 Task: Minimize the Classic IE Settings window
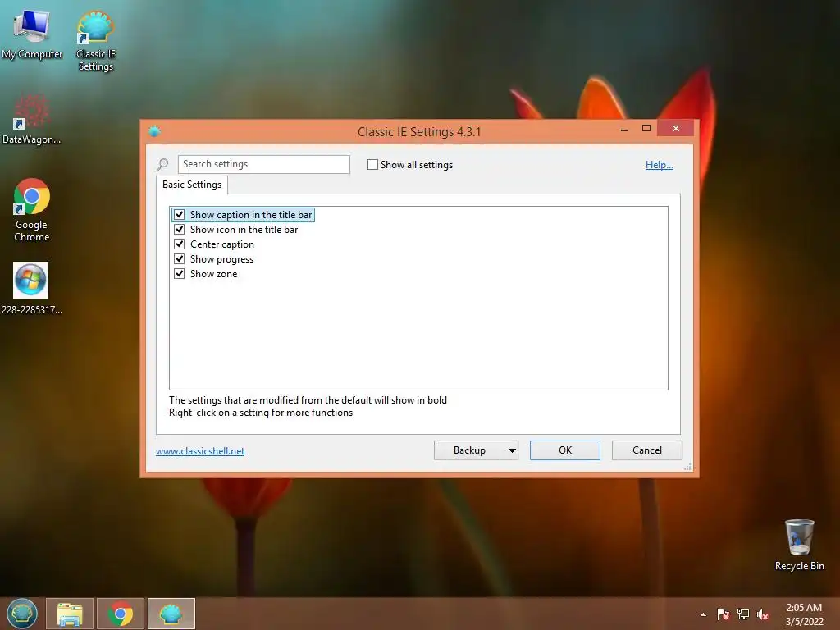point(624,129)
